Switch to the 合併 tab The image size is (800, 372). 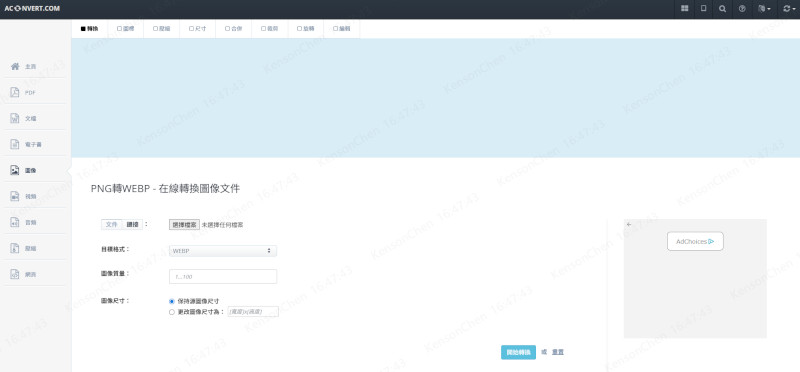[x=234, y=29]
